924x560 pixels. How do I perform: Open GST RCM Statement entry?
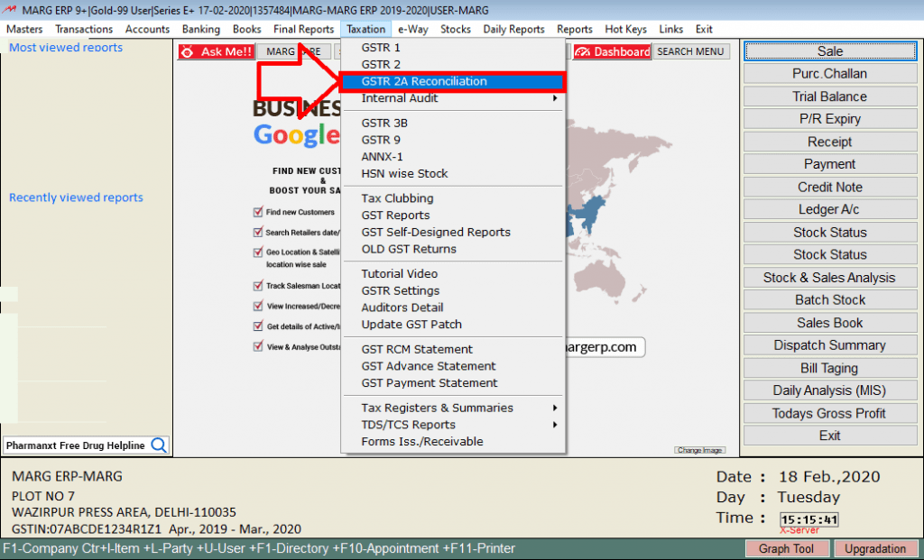point(453,349)
